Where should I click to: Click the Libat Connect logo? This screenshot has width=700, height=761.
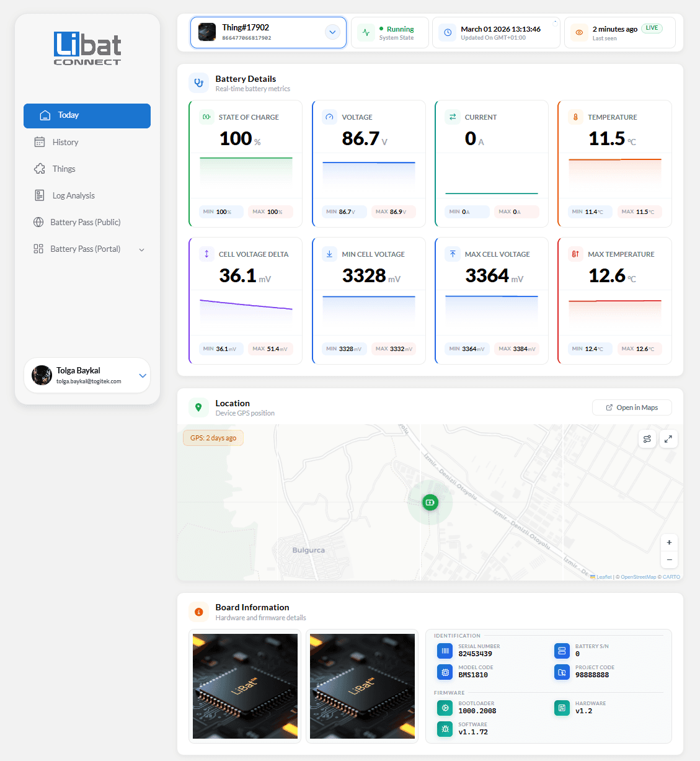point(87,48)
